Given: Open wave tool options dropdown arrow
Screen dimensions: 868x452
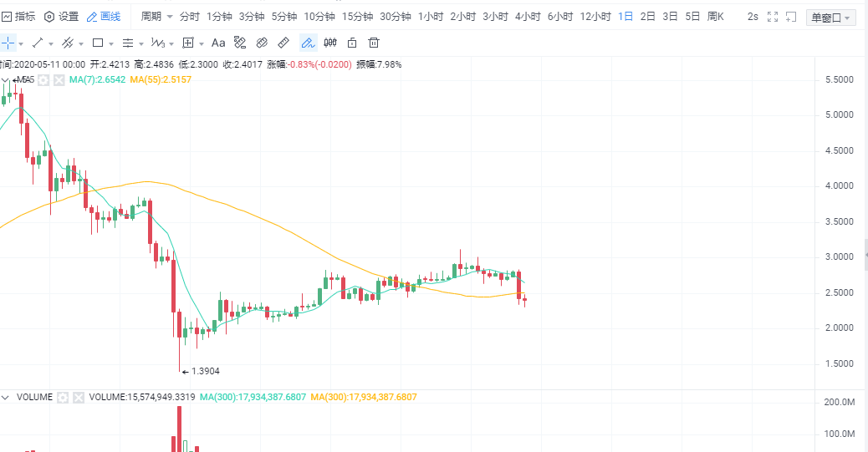Looking at the screenshot, I should coord(171,43).
